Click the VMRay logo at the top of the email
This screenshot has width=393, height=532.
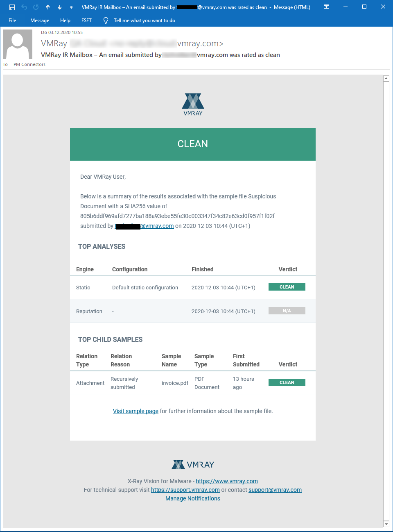point(192,104)
